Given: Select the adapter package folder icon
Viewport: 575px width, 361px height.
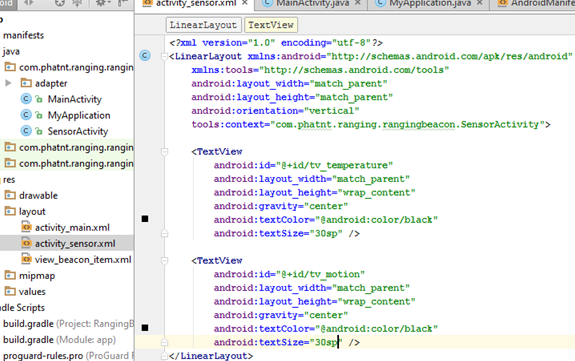Looking at the screenshot, I should (26, 83).
